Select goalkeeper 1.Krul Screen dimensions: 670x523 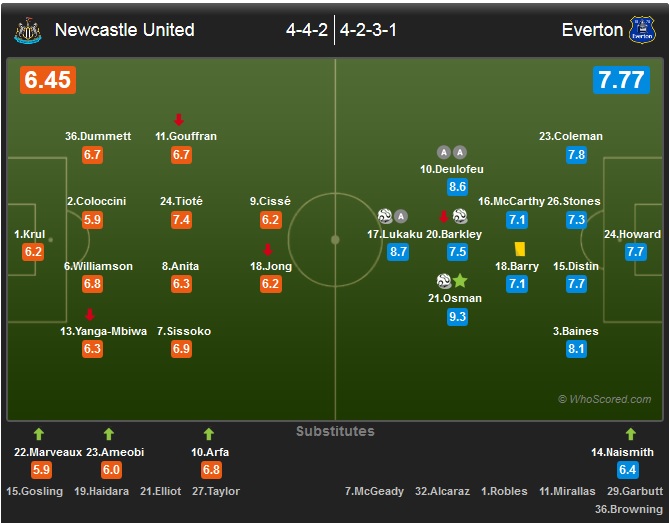point(29,234)
